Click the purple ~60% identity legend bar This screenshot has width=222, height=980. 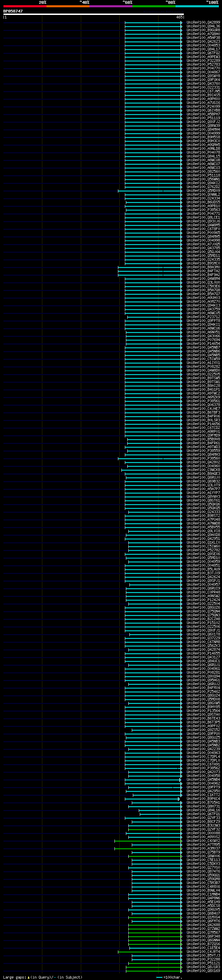[111, 6]
